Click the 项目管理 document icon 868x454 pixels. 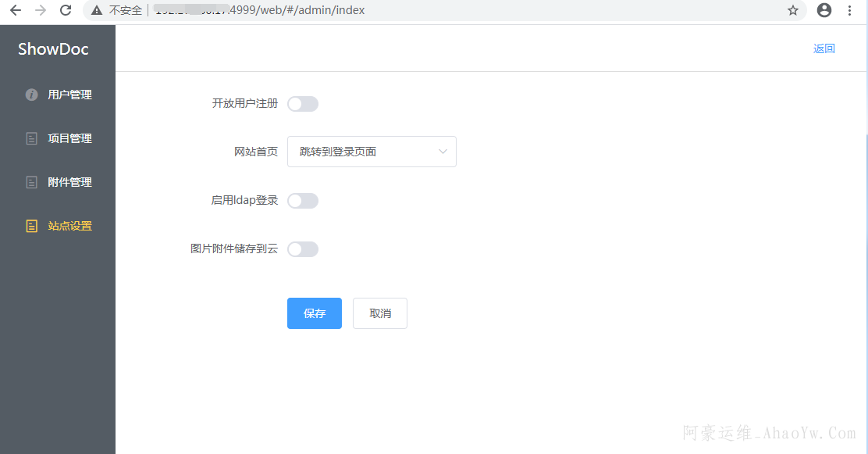coord(32,138)
